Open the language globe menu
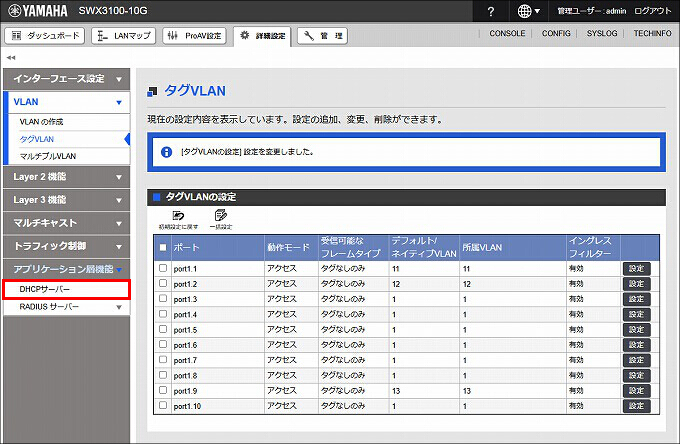This screenshot has height=444, width=680. point(529,11)
